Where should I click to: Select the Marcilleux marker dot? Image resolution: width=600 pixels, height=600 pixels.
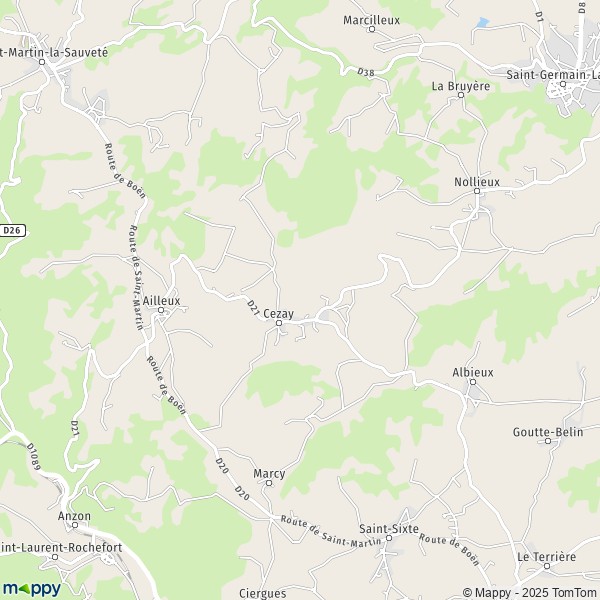372,29
